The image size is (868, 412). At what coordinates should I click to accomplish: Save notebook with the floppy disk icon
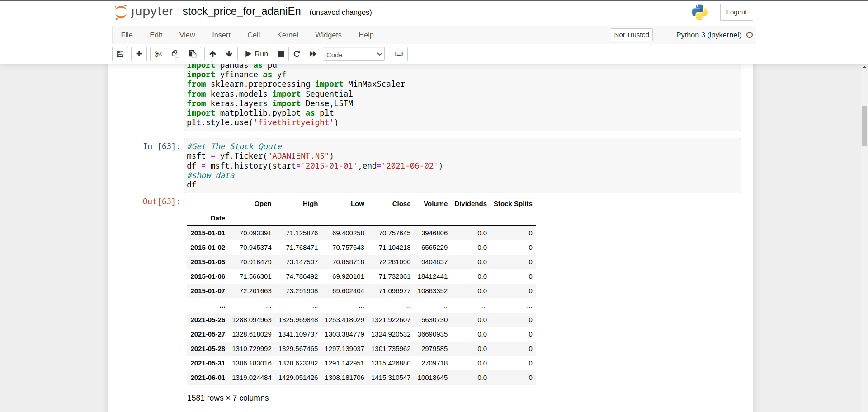point(120,54)
